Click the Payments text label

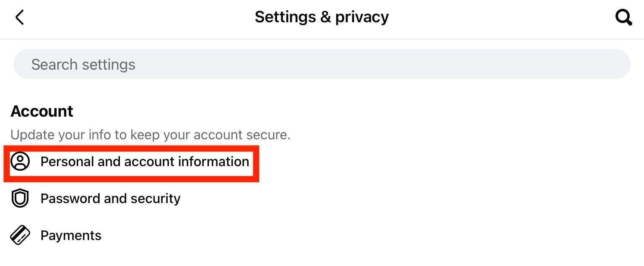tap(70, 235)
